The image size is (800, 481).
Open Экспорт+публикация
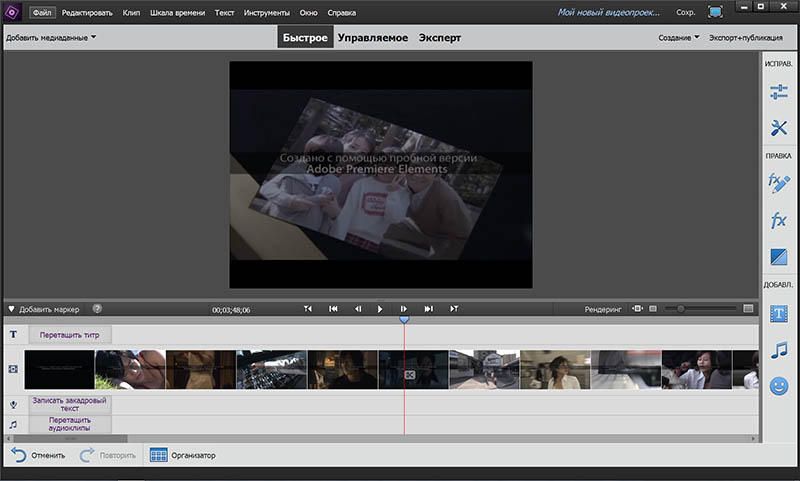pyautogui.click(x=745, y=38)
